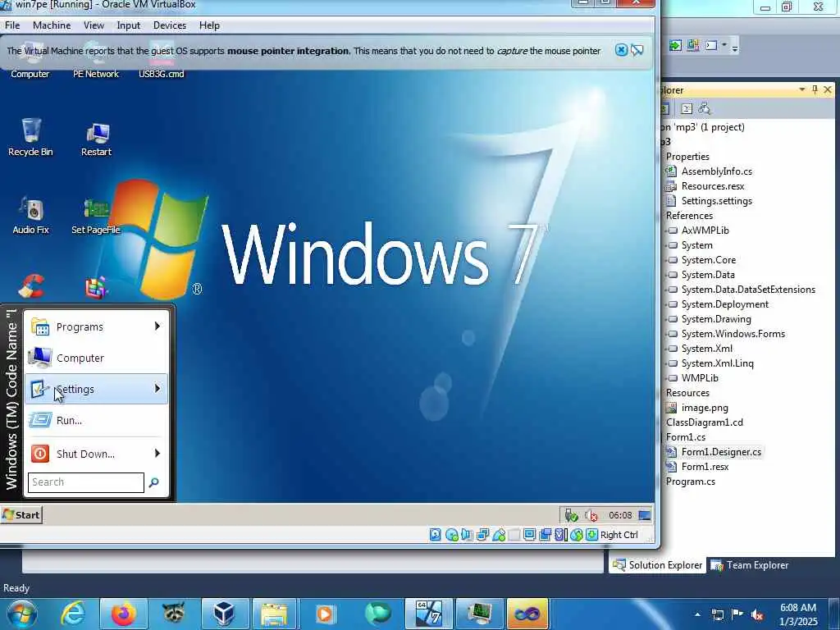The height and width of the screenshot is (630, 840).
Task: Click the command window Visual Studio toolbar icon
Action: coord(711,46)
